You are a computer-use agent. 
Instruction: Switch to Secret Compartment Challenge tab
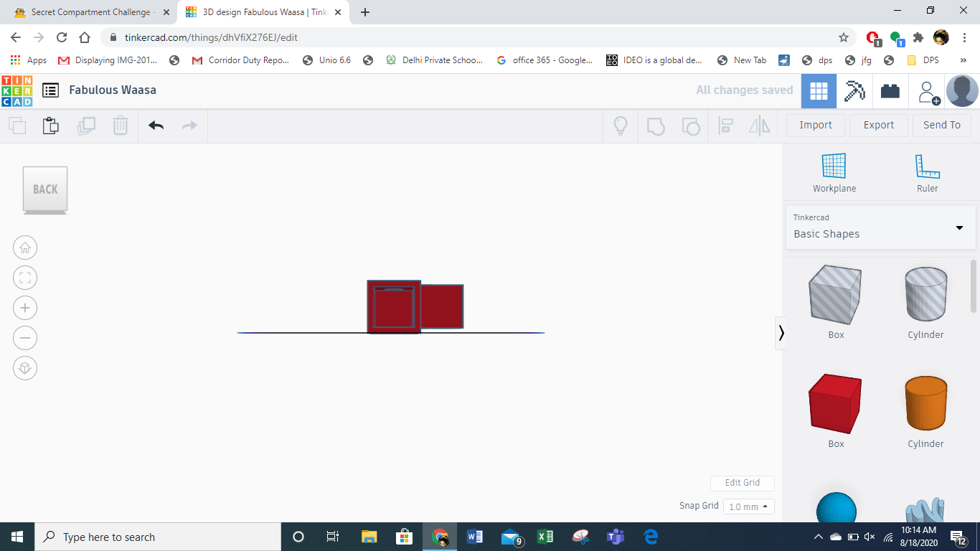tap(92, 12)
